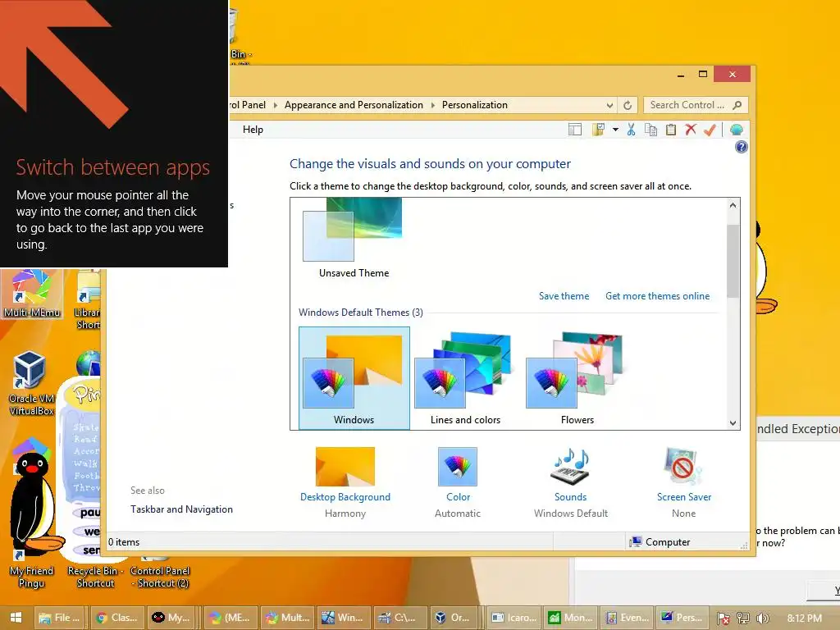Viewport: 840px width, 630px height.
Task: Click the Paste clipboard icon
Action: click(x=671, y=130)
